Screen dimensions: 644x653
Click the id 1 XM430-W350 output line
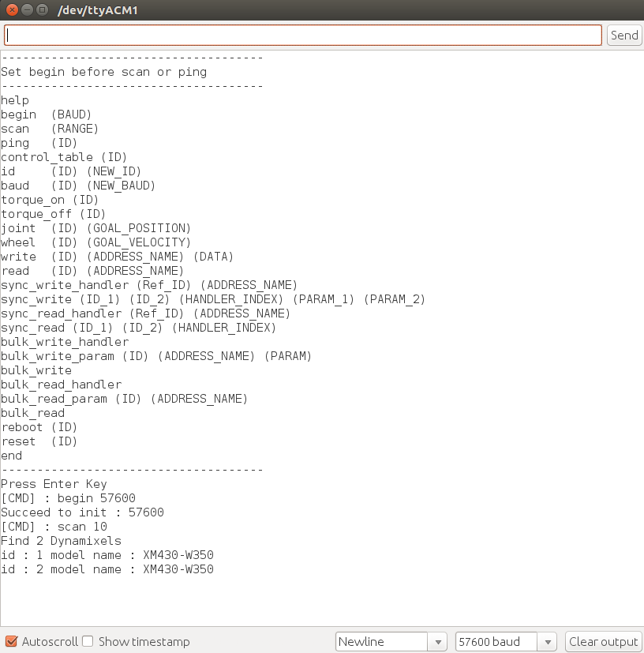pos(107,555)
